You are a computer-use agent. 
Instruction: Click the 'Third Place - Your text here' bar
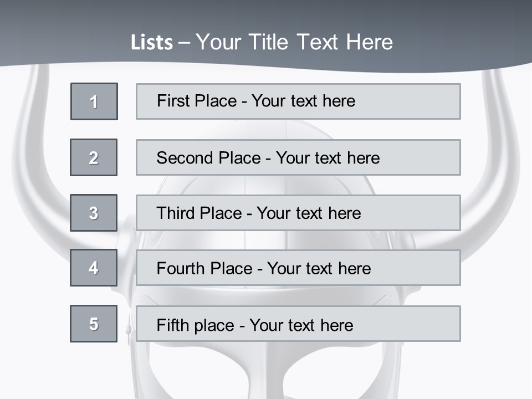click(298, 213)
